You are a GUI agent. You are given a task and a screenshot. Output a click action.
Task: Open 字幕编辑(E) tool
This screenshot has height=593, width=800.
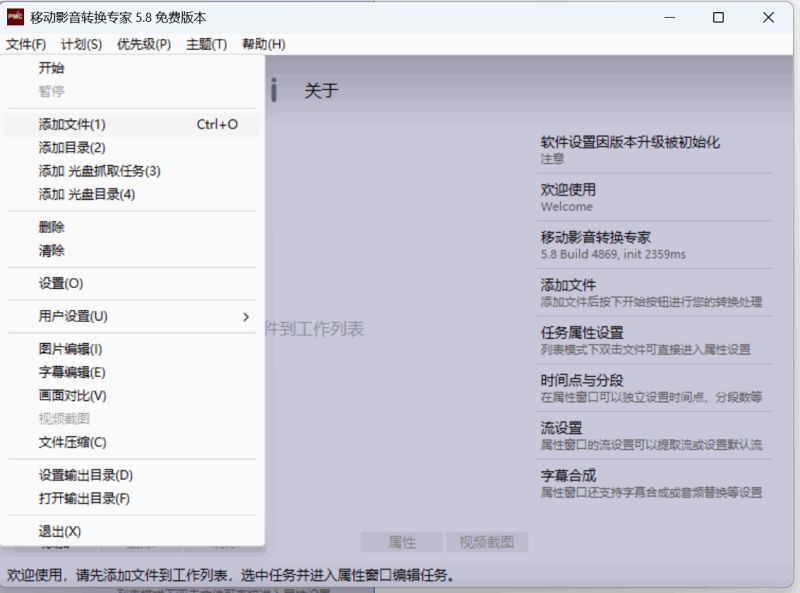[132, 373]
